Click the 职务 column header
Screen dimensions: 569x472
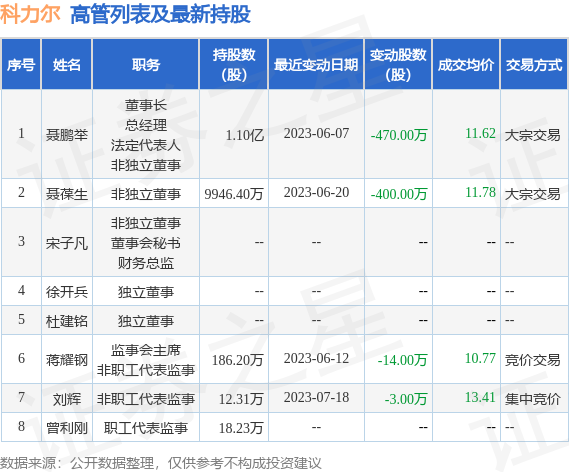click(x=146, y=65)
